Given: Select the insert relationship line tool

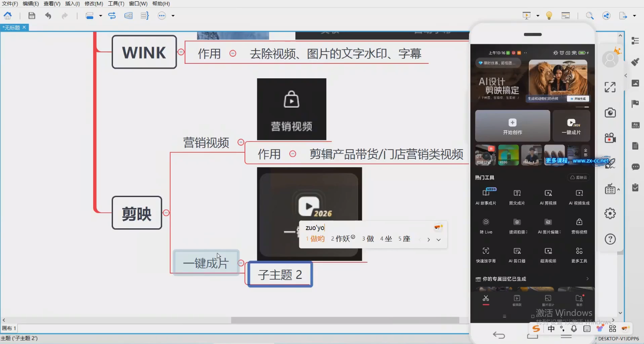Looking at the screenshot, I should pos(112,15).
